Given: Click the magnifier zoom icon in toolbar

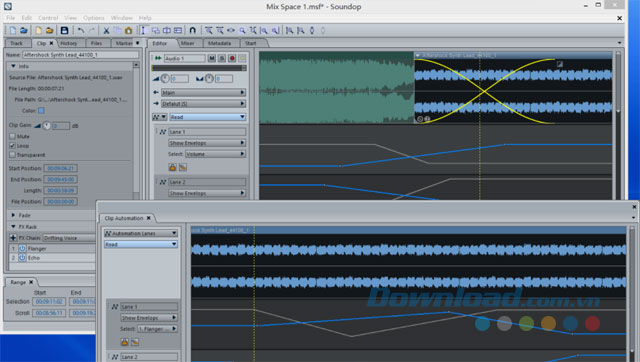Looking at the screenshot, I should click(242, 31).
